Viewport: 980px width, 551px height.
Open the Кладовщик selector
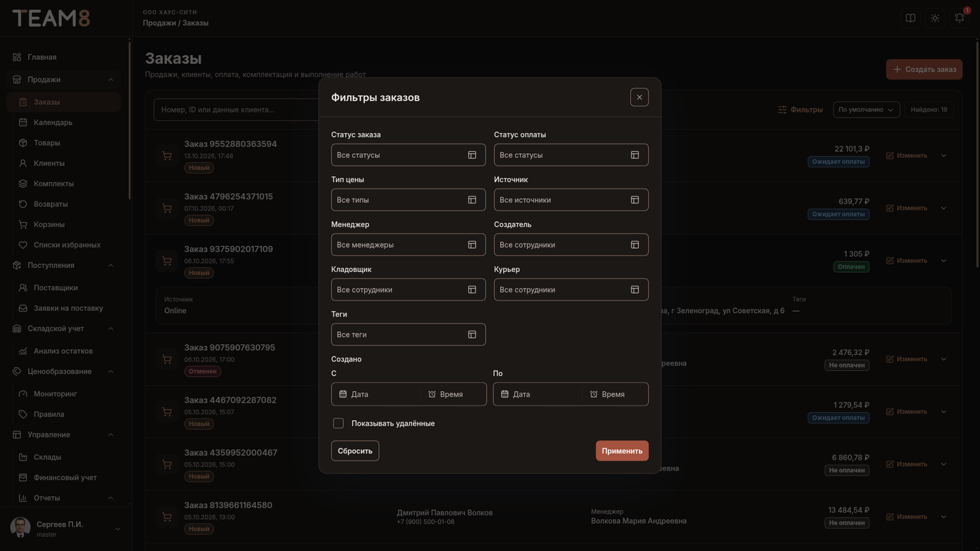(x=408, y=290)
